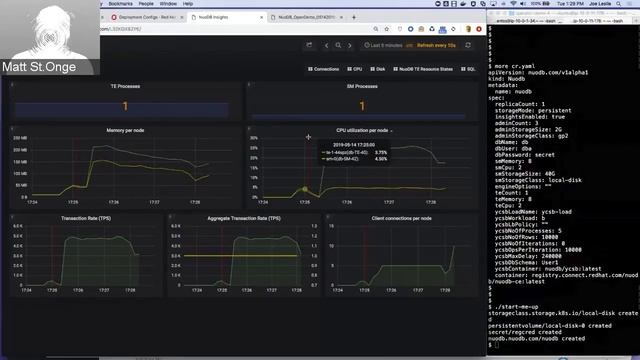
Task: Click the Joe Leslie user name in menu bar
Action: (x=600, y=4)
